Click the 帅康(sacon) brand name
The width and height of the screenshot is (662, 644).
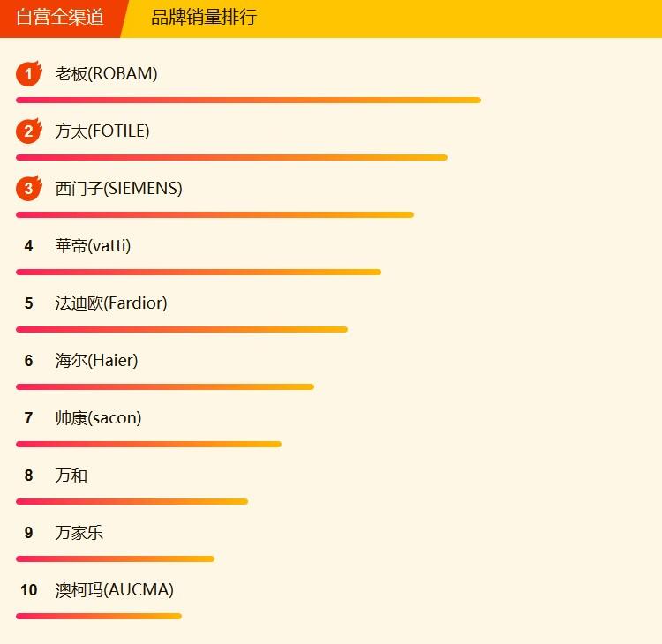pos(98,418)
